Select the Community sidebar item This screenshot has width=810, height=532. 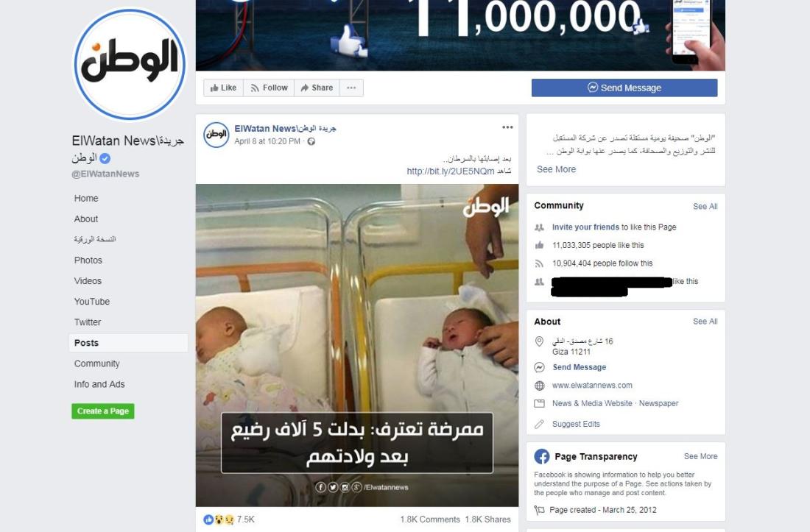(96, 363)
